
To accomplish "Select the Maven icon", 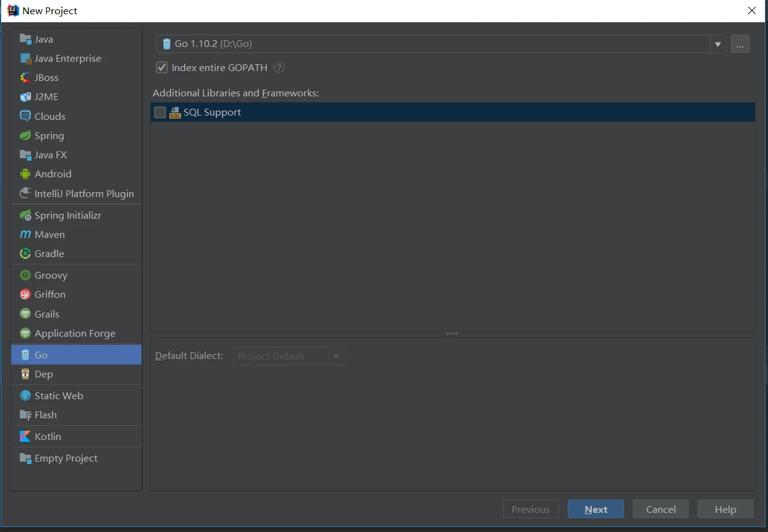I will pyautogui.click(x=25, y=234).
